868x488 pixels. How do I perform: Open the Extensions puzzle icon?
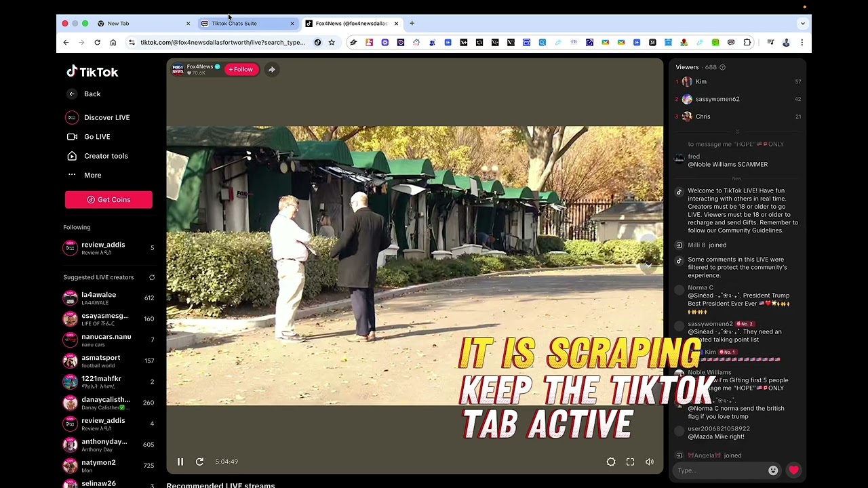747,43
